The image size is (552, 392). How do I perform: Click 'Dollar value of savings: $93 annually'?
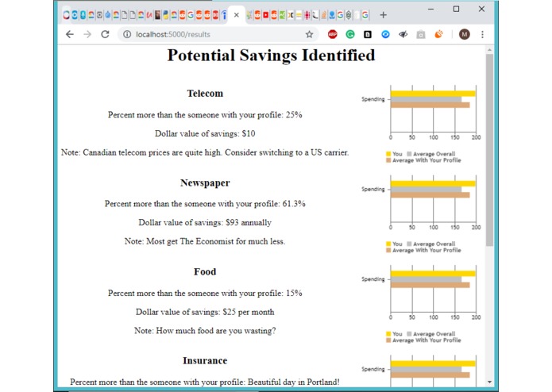[x=205, y=222]
